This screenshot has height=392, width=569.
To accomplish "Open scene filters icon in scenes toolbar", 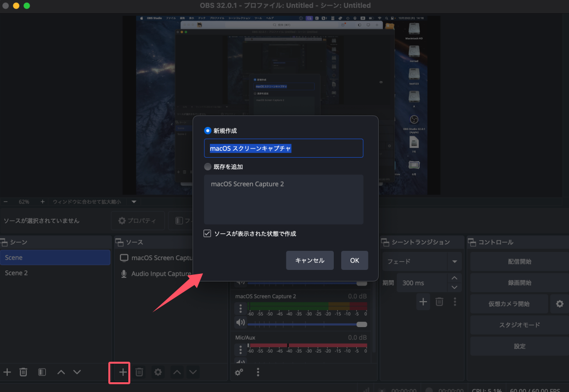I will (x=41, y=371).
